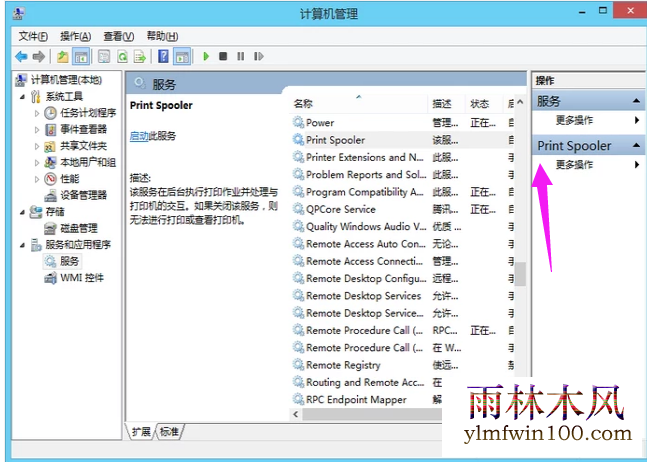The width and height of the screenshot is (647, 462).
Task: Select Printer Extensions and N... service
Action: [401, 157]
